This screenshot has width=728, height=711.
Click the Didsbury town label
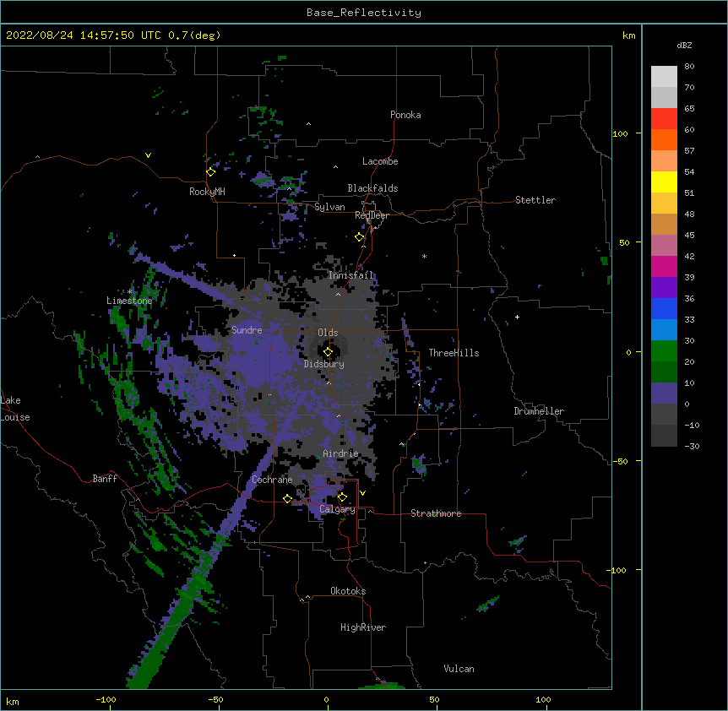coord(324,364)
